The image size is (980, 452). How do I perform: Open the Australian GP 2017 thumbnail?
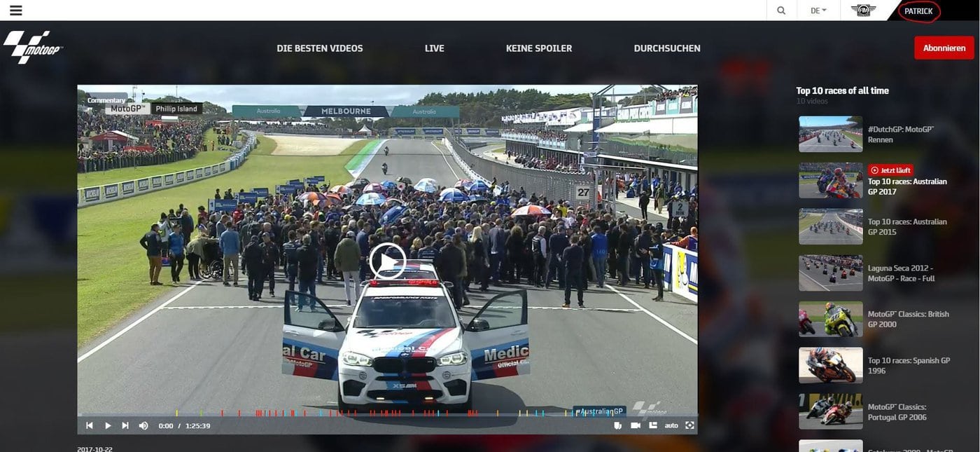pos(831,180)
